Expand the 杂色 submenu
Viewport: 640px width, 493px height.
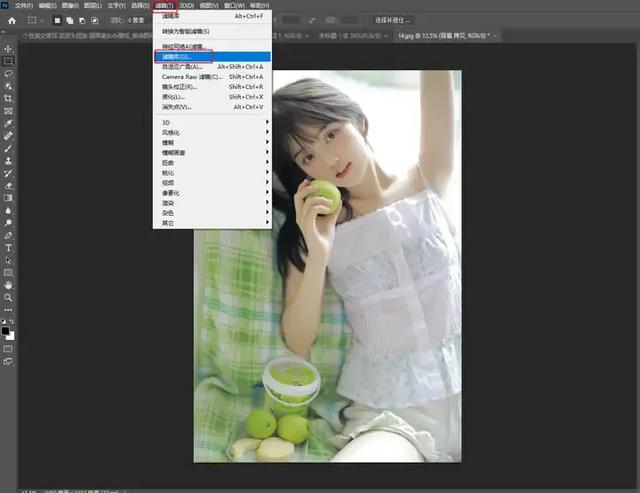pyautogui.click(x=212, y=213)
